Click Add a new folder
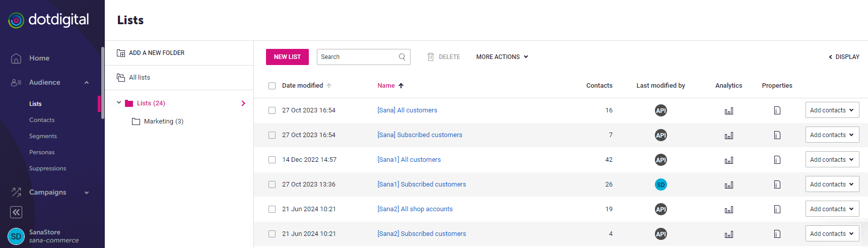Screen dimensions: 868x248 click(x=151, y=53)
